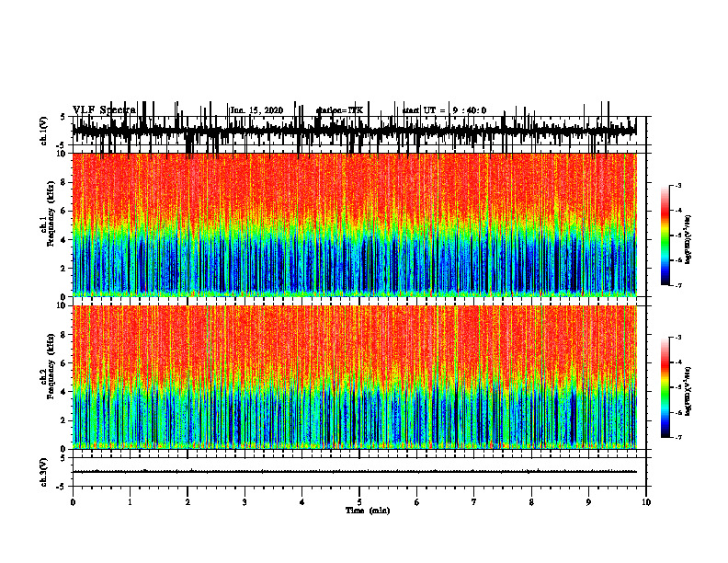
Task: Click the ch.3 flat waveform trace panel
Action: [x=358, y=472]
